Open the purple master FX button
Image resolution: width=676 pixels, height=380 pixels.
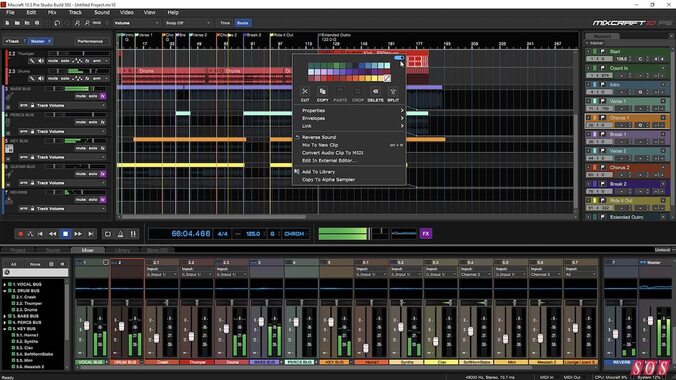[426, 233]
